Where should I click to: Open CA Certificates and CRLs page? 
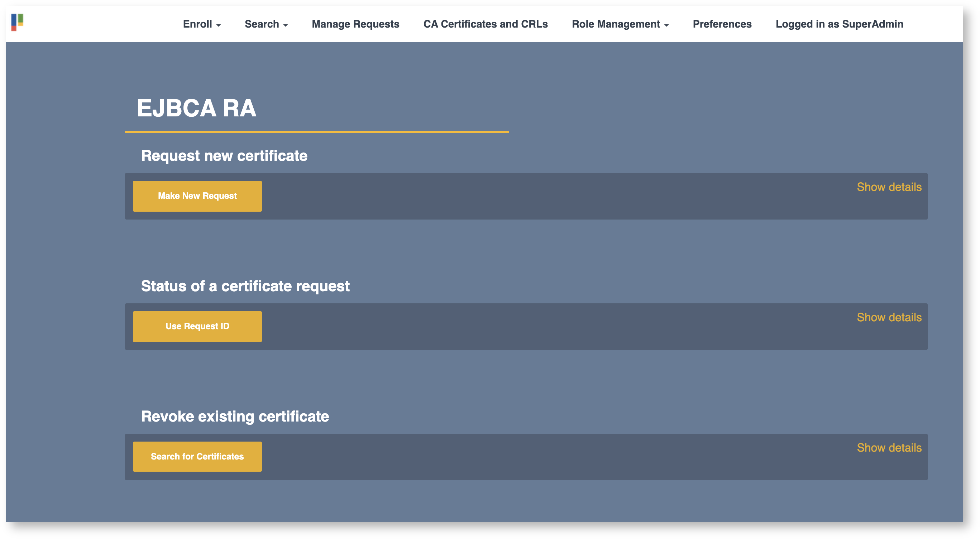pos(485,24)
